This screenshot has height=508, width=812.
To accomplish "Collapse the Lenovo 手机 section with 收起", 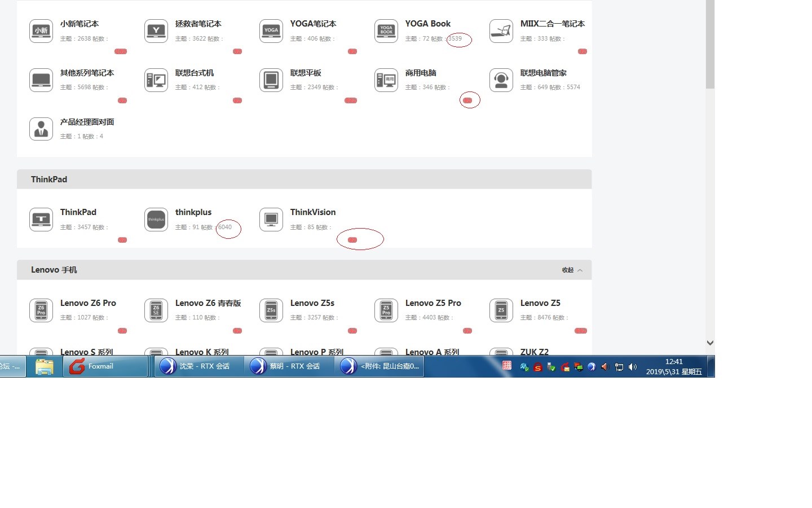I will [572, 270].
